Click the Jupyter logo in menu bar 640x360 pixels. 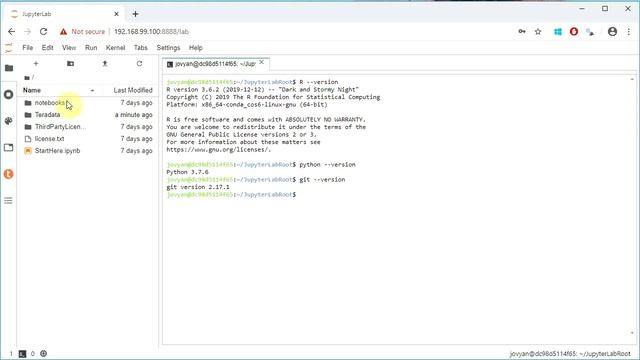pyautogui.click(x=9, y=48)
